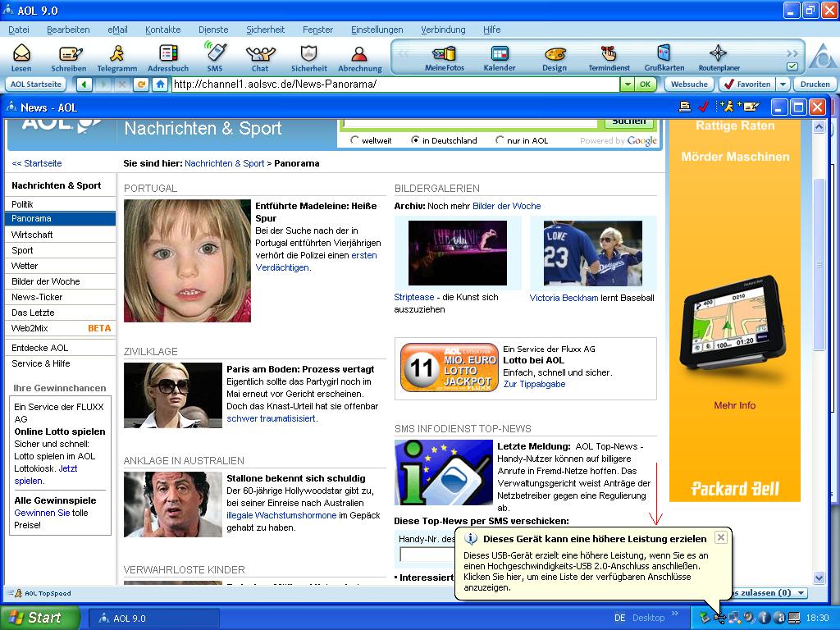Select the 'in Deutschland' search option
The width and height of the screenshot is (840, 630).
tap(414, 140)
